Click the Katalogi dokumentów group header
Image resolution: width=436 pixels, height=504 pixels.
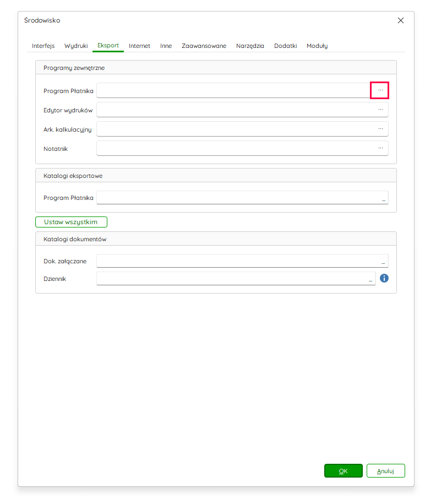point(216,239)
